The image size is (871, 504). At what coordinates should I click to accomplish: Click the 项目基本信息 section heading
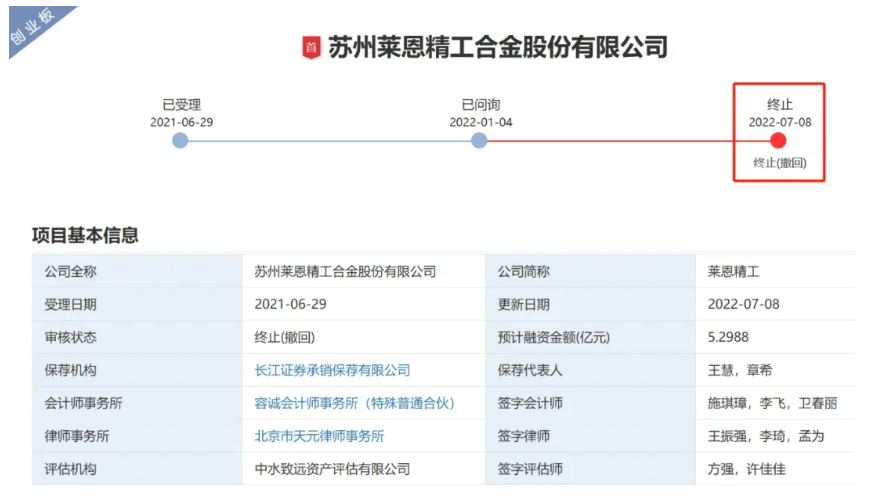pyautogui.click(x=85, y=235)
